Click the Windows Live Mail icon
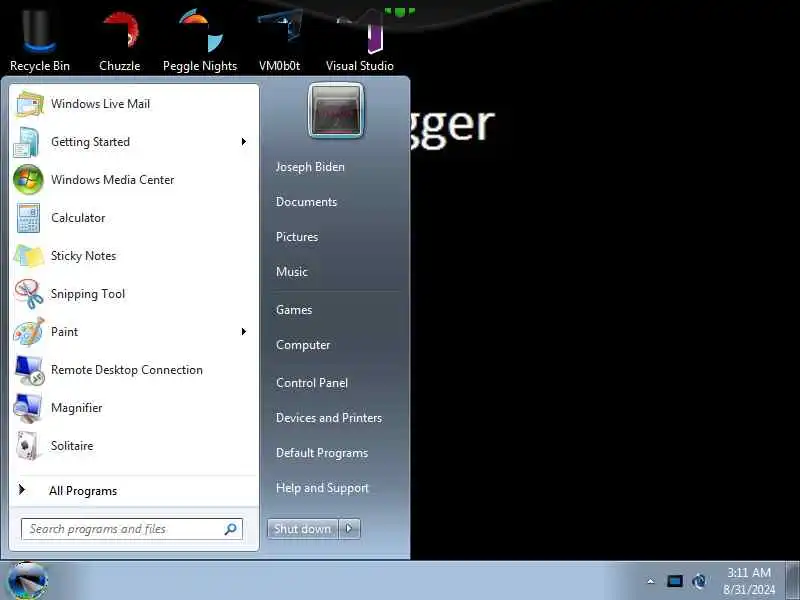 click(x=29, y=104)
